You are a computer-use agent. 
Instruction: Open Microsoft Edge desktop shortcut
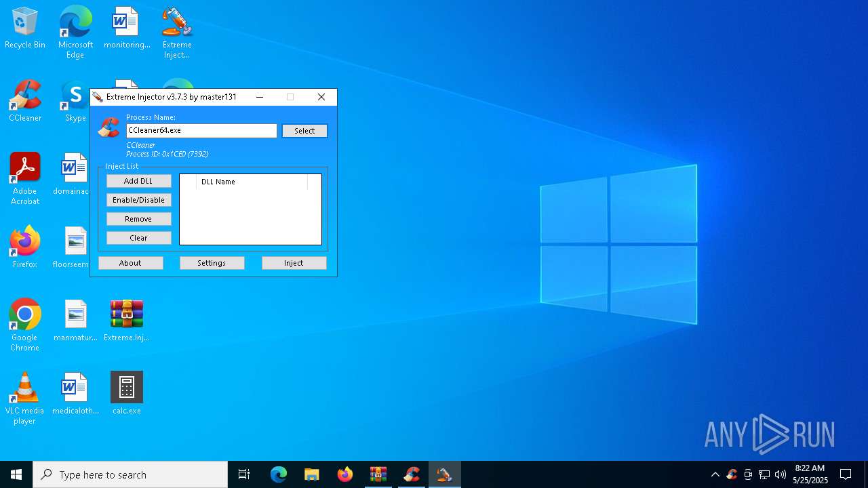tap(75, 33)
